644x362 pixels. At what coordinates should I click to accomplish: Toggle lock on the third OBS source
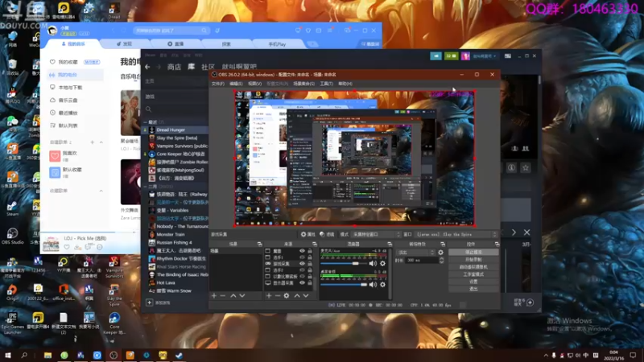pos(310,264)
